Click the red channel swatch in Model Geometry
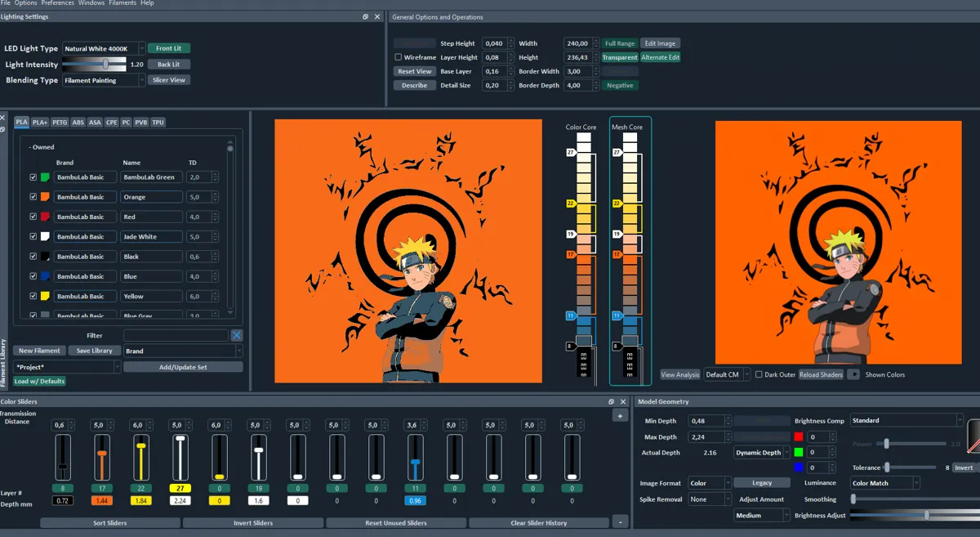The image size is (980, 537). [799, 437]
